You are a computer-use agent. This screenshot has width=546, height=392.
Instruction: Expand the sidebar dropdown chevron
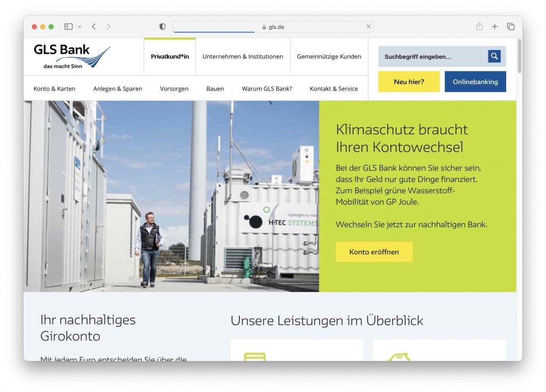coord(79,27)
